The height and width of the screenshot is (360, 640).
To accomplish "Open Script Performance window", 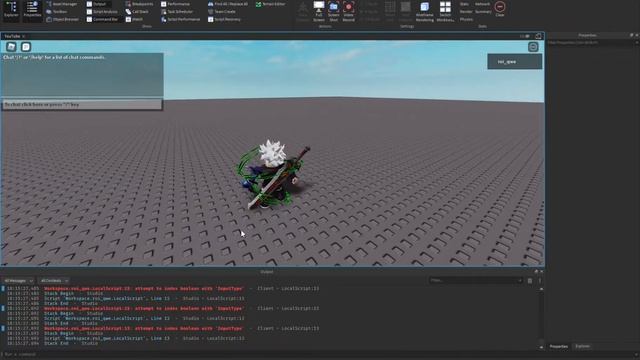I will pos(180,19).
